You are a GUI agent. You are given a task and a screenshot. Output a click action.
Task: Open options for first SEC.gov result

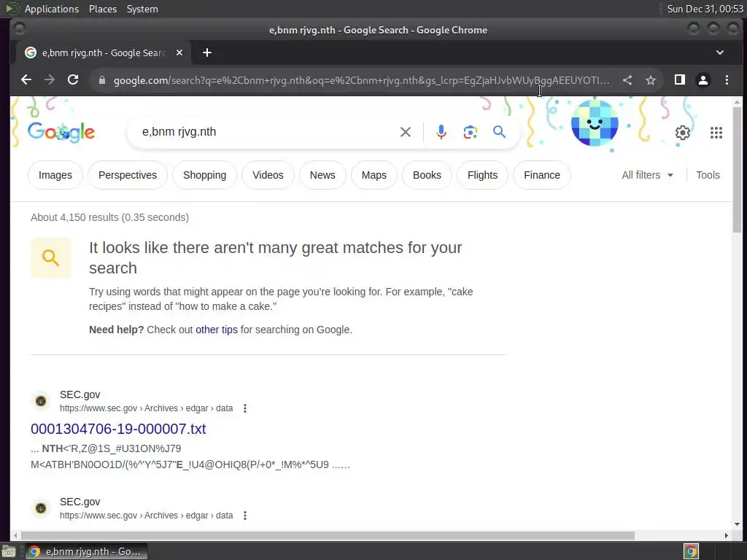[245, 408]
